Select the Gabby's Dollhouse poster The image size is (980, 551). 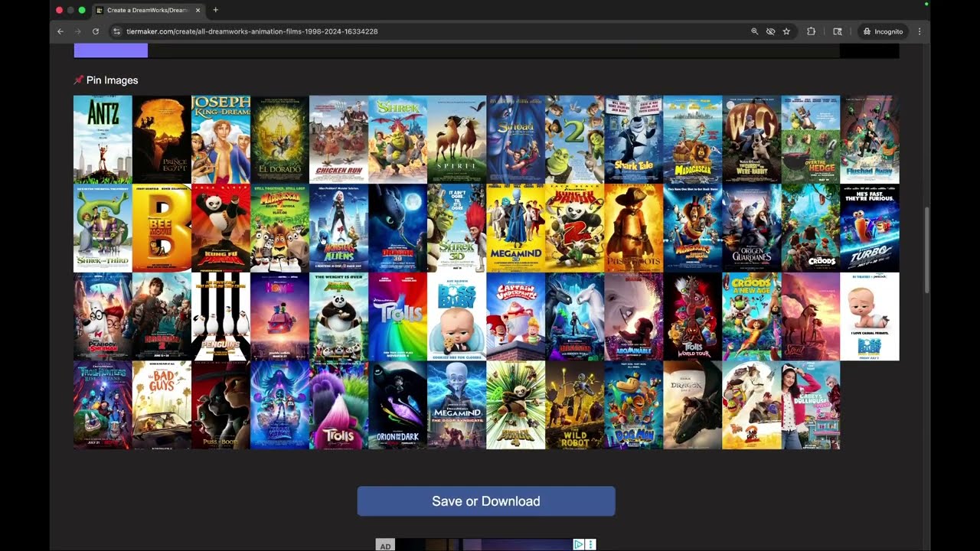click(810, 406)
